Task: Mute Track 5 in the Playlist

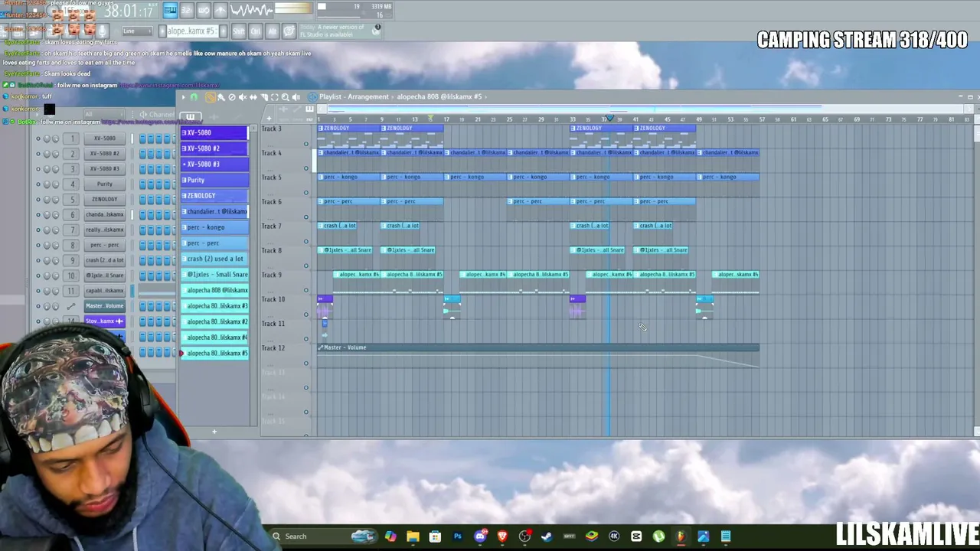Action: [x=306, y=192]
